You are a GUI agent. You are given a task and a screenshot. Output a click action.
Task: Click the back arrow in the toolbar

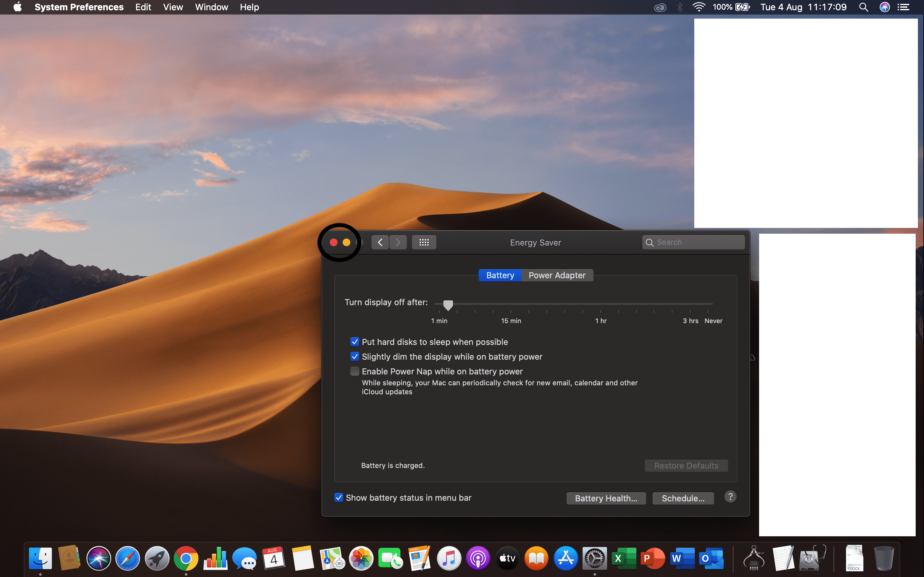click(380, 242)
